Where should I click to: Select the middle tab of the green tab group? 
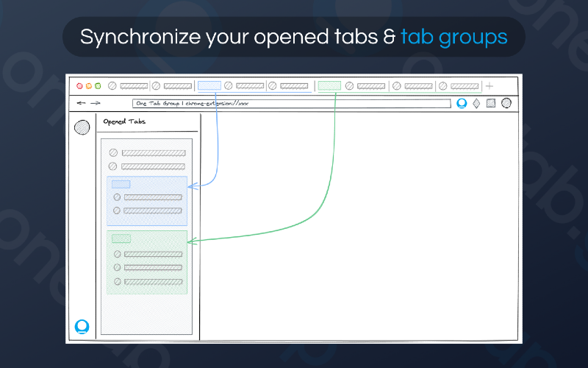[413, 86]
